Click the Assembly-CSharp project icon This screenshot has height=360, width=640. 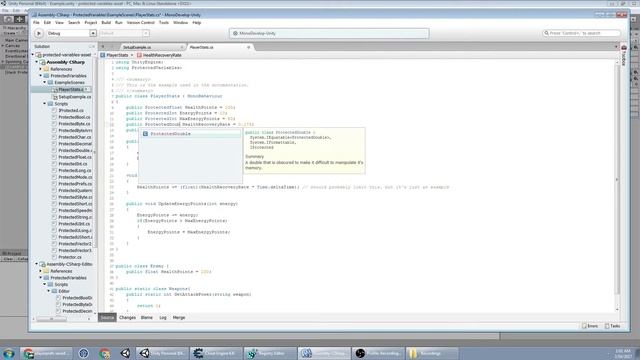pos(42,62)
